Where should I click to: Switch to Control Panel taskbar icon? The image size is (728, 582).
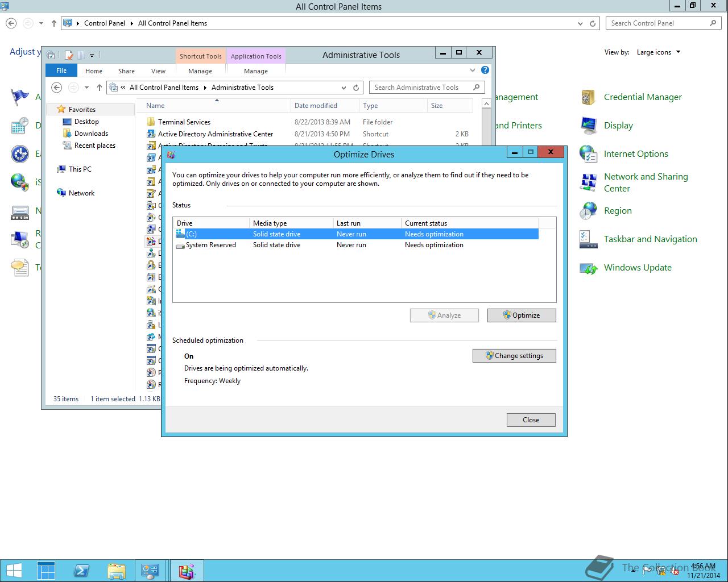(x=151, y=571)
